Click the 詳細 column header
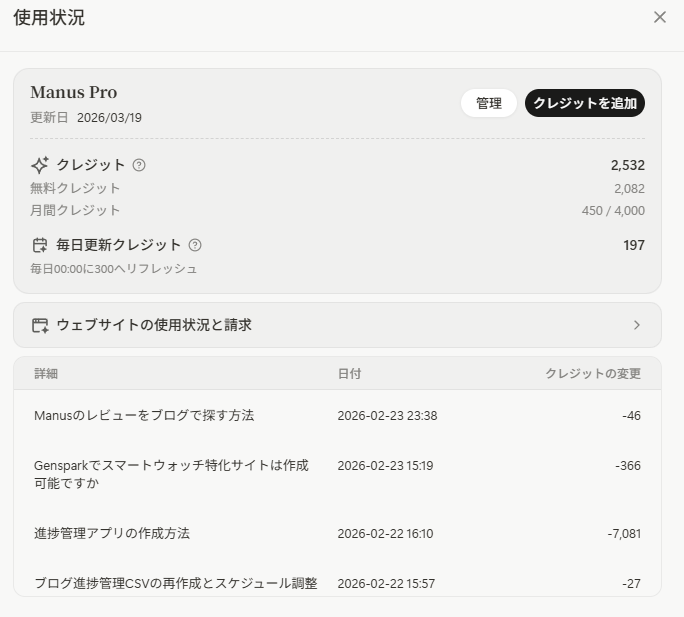684x617 pixels. pos(46,373)
